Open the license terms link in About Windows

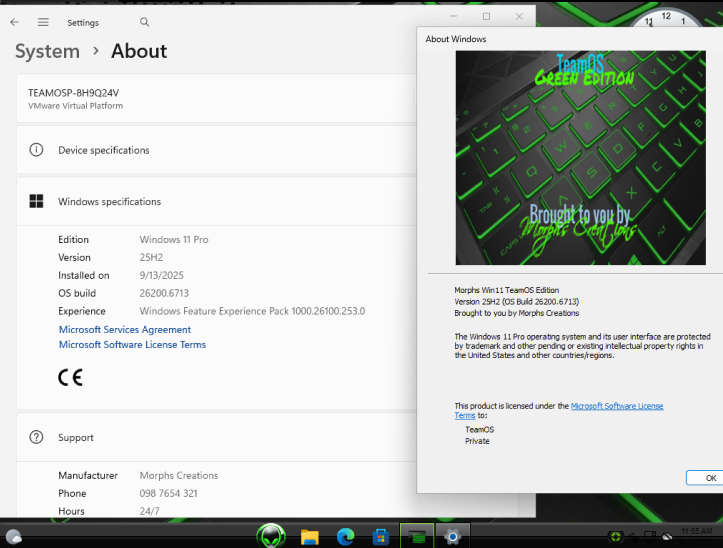pyautogui.click(x=617, y=406)
